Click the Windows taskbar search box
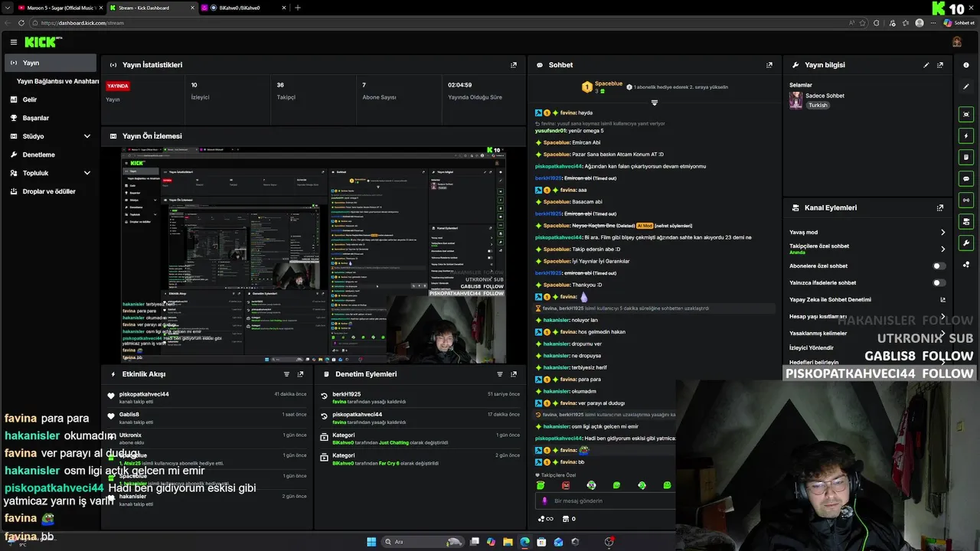The image size is (980, 551). [x=423, y=542]
